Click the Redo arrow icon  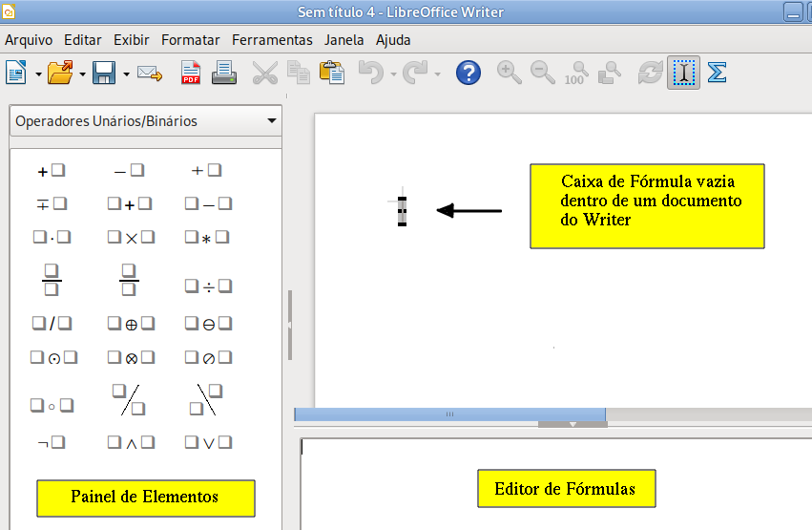point(415,73)
